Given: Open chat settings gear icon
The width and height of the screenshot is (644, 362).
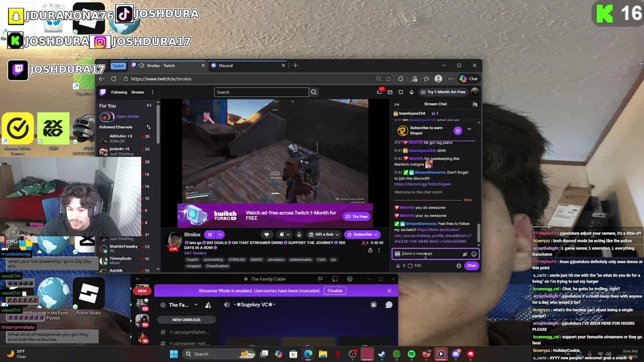Looking at the screenshot, I should point(458,265).
